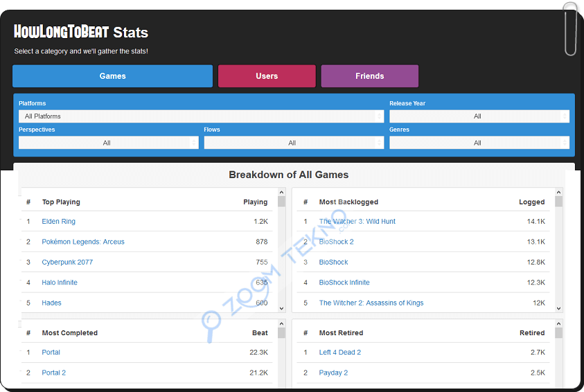The width and height of the screenshot is (584, 392).
Task: Click the 'Top Playing' column header
Action: (61, 202)
